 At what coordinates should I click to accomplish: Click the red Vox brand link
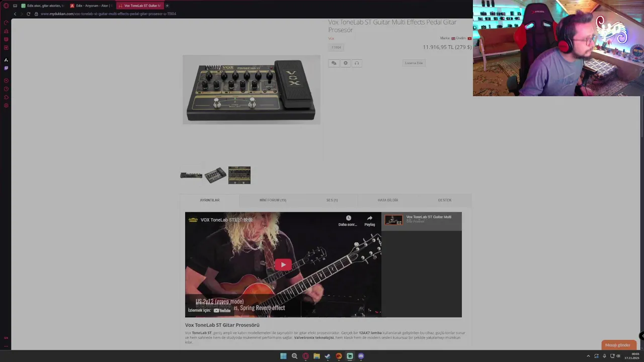click(x=331, y=38)
